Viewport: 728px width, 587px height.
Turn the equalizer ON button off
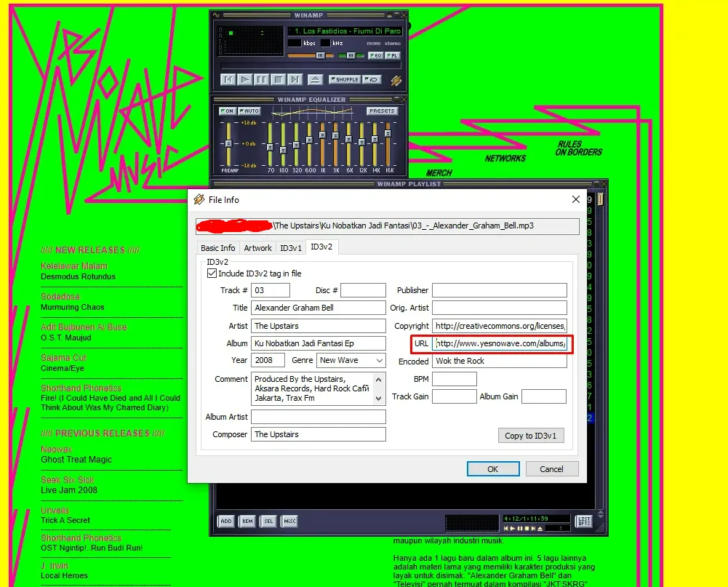click(x=227, y=111)
